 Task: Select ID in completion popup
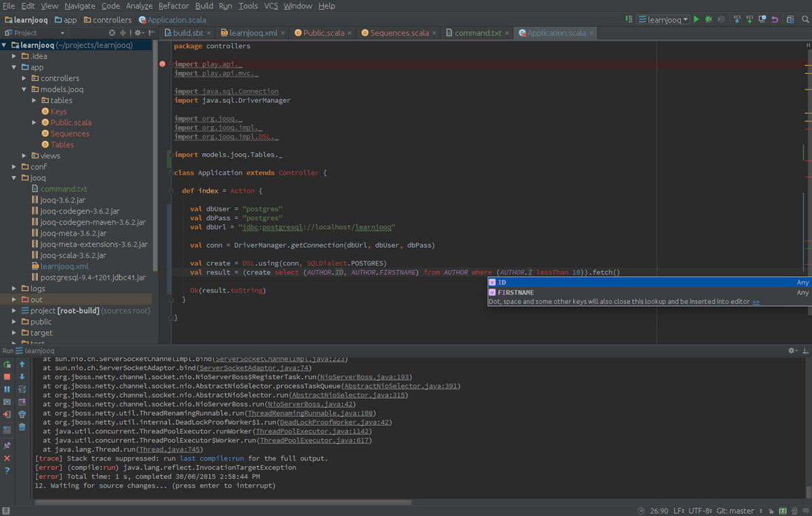[649, 282]
